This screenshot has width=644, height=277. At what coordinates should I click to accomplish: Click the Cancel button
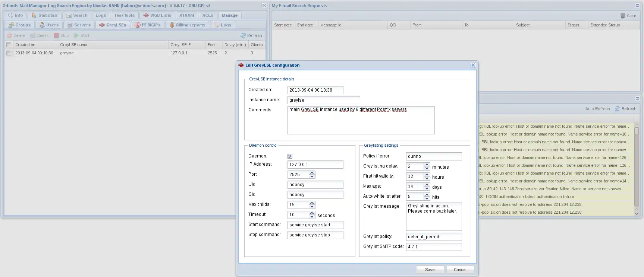[x=459, y=270]
